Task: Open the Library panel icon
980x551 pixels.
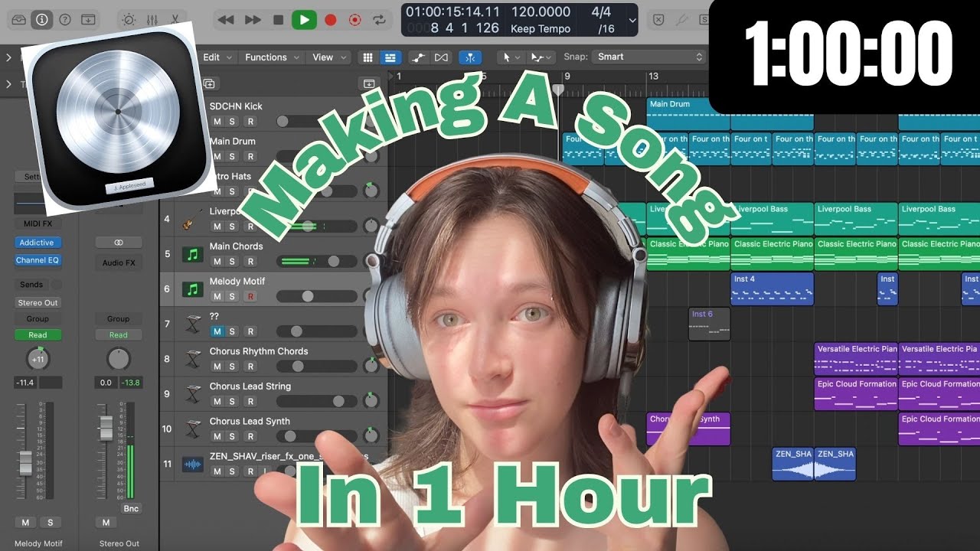Action: [18, 20]
